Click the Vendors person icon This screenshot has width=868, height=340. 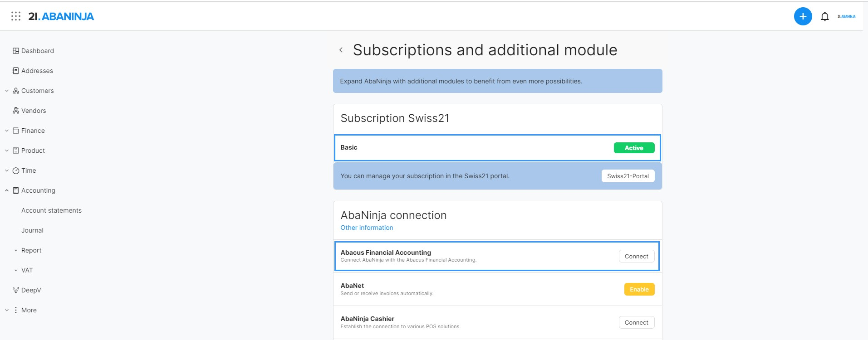click(x=16, y=111)
